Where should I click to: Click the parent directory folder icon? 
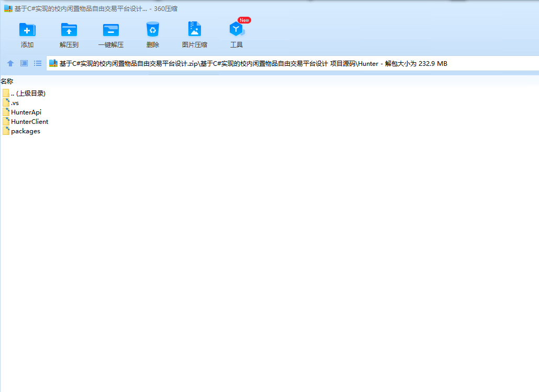[6, 93]
